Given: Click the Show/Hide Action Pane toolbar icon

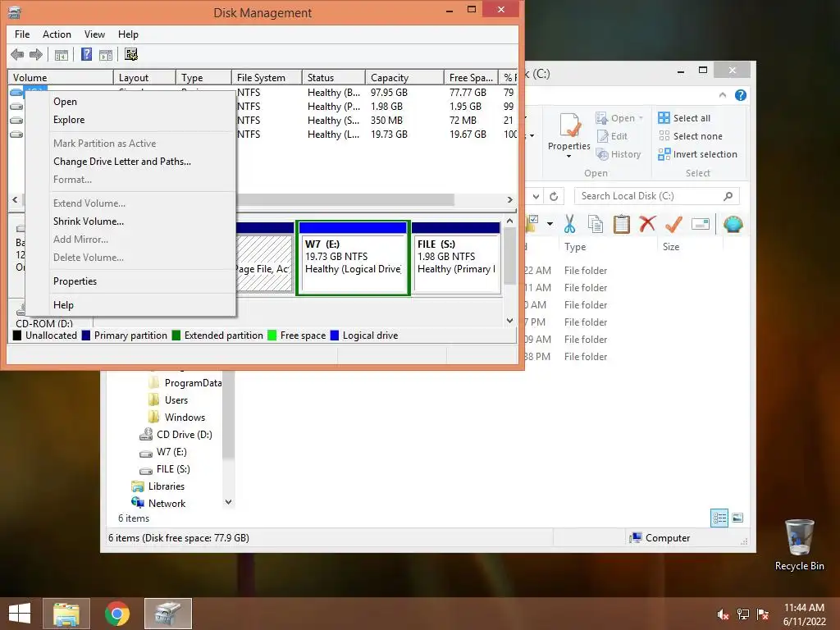Looking at the screenshot, I should point(106,55).
